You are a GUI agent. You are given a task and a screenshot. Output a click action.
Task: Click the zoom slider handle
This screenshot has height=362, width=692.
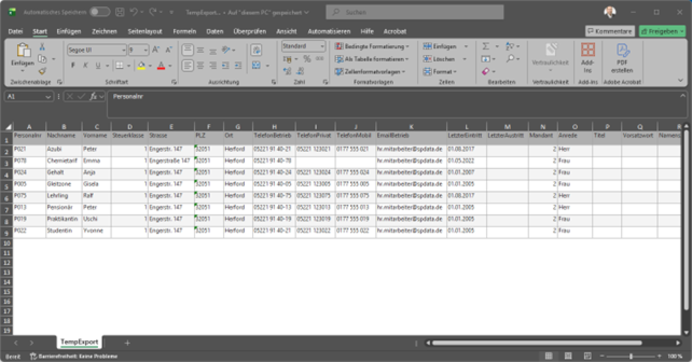coord(631,356)
